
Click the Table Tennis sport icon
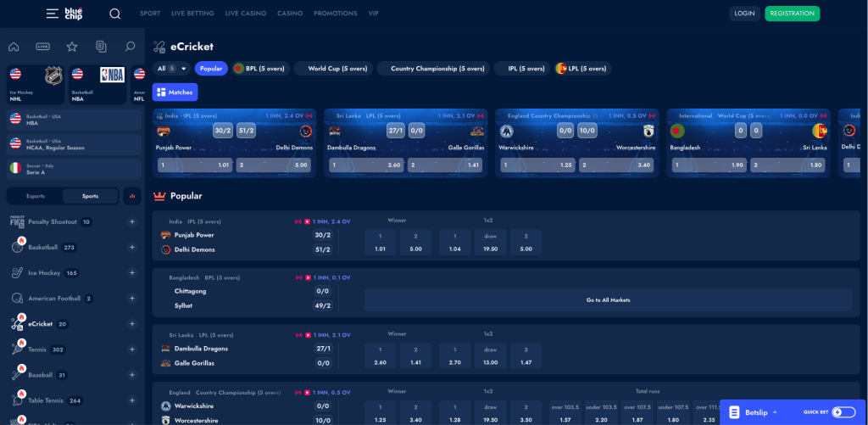(x=17, y=400)
